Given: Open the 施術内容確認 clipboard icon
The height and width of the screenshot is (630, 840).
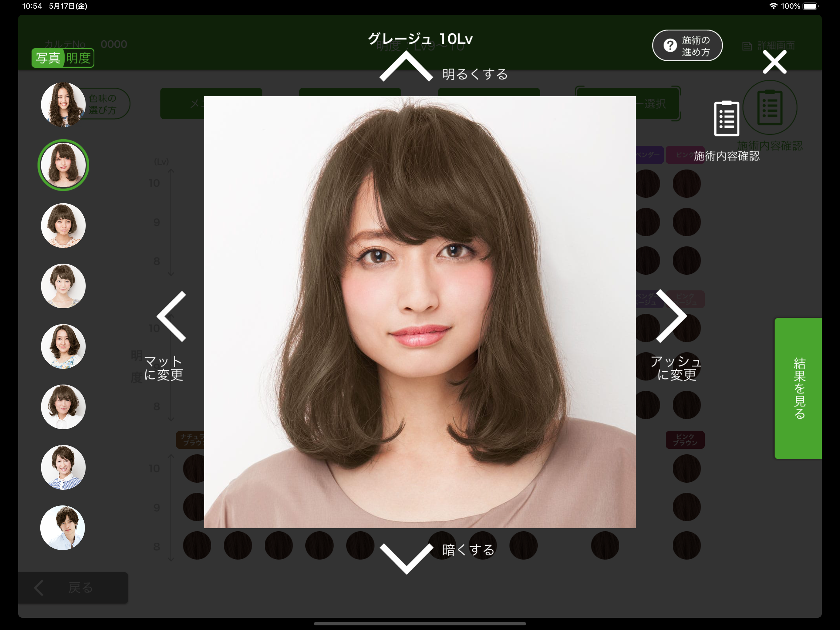Looking at the screenshot, I should coord(727,118).
